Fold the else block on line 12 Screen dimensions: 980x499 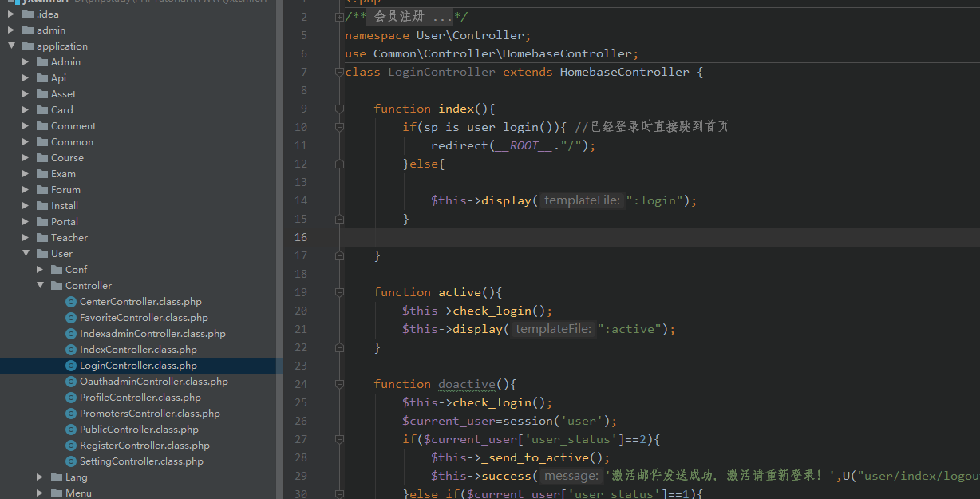point(339,164)
